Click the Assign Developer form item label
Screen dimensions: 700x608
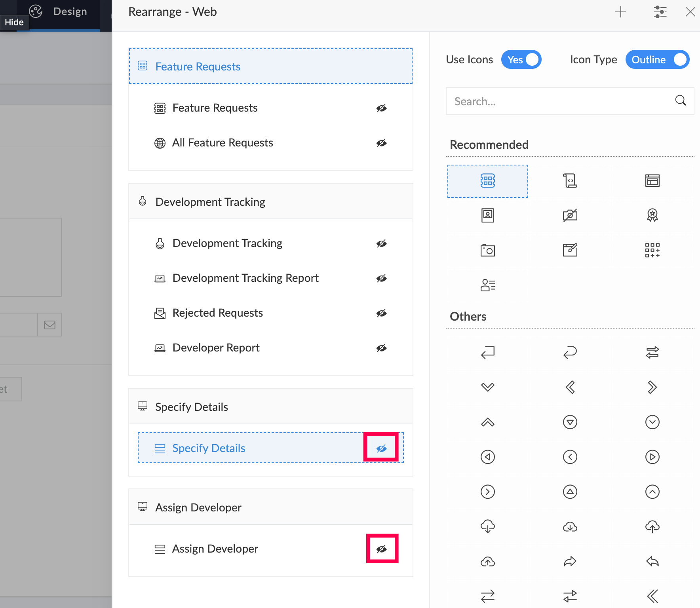(215, 549)
